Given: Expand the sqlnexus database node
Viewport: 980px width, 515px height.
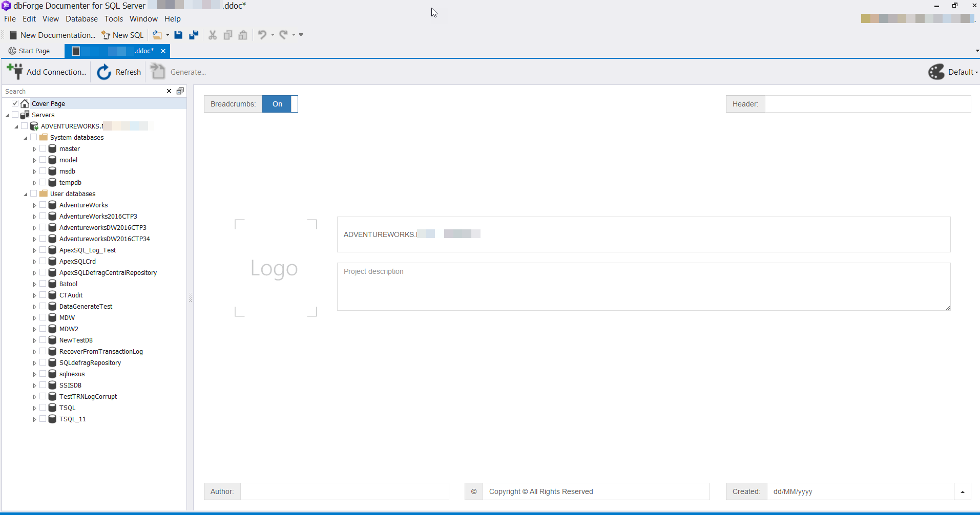Looking at the screenshot, I should click(x=35, y=374).
